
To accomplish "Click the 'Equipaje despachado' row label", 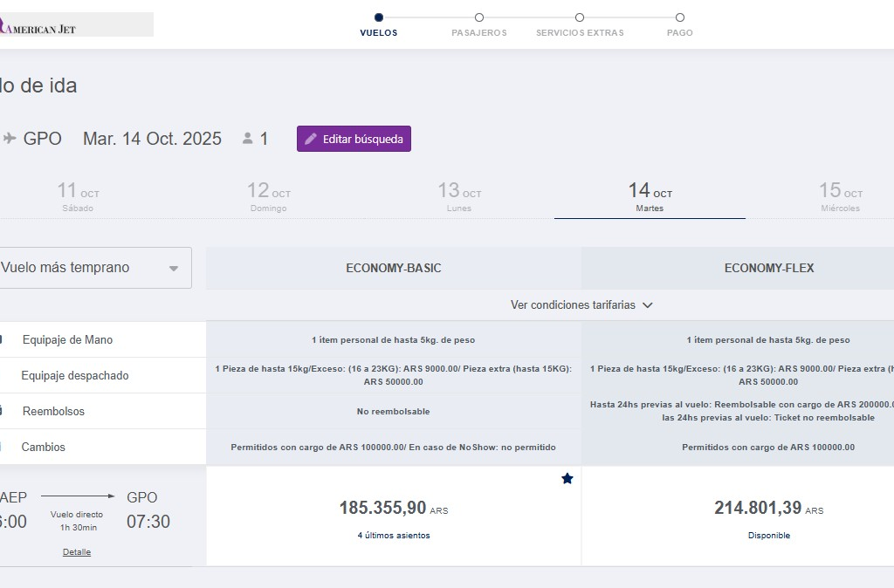I will 75,375.
